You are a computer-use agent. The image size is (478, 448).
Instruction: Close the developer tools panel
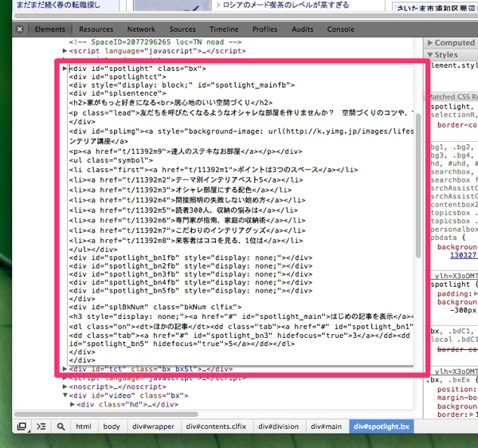point(20,29)
